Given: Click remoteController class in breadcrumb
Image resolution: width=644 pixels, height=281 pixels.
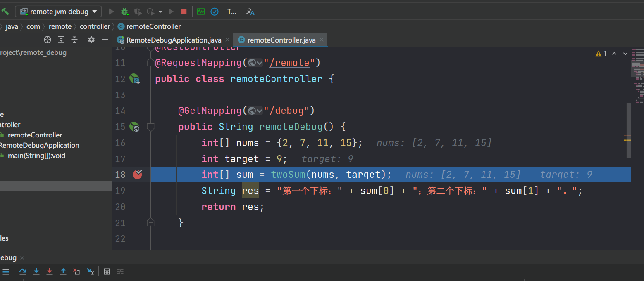Looking at the screenshot, I should point(149,26).
